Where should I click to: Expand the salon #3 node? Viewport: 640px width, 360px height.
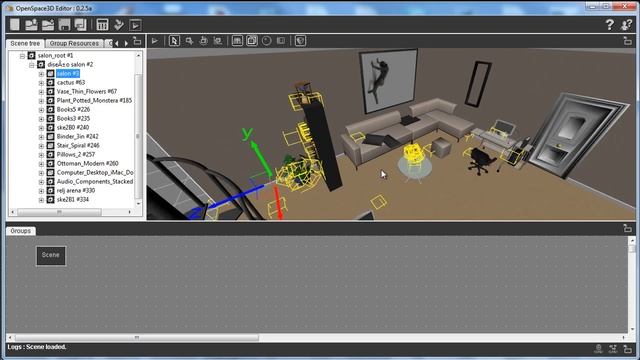click(x=41, y=74)
